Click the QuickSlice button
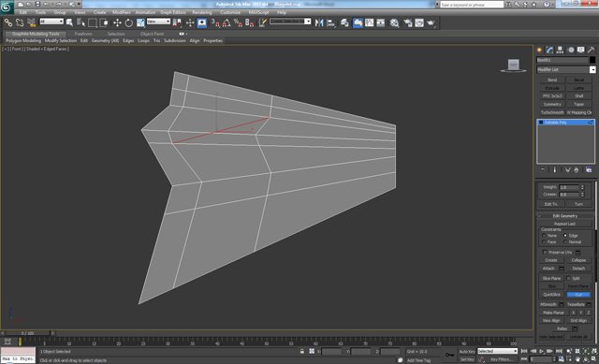This screenshot has height=364, width=599. pos(552,295)
